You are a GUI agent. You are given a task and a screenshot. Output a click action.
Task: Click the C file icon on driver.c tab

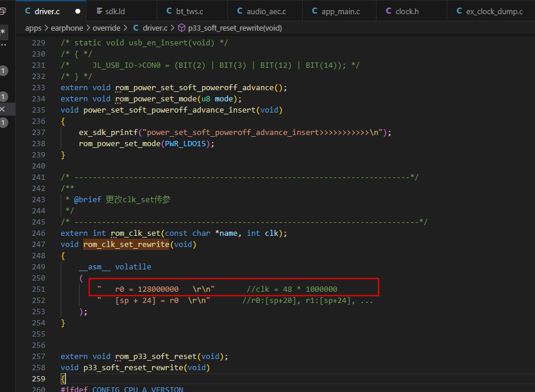click(28, 11)
